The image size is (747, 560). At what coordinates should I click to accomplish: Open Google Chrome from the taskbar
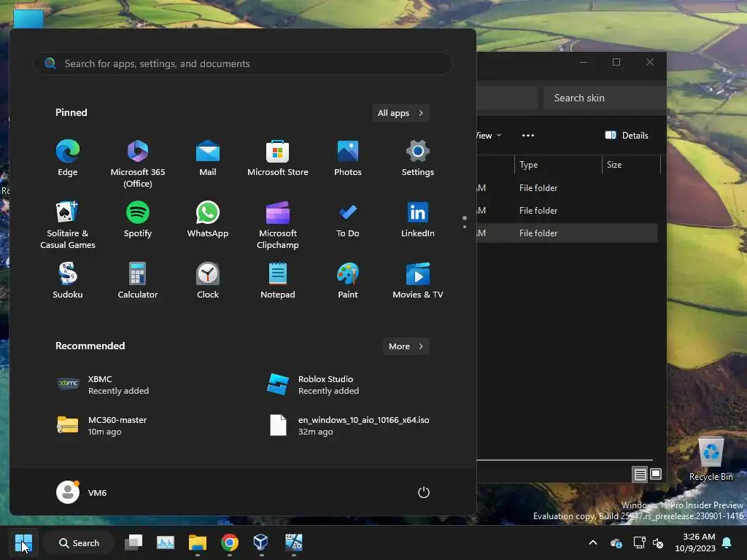[230, 542]
